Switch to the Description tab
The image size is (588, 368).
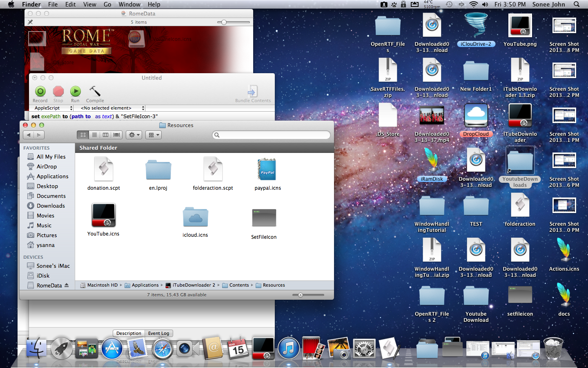[x=129, y=333]
